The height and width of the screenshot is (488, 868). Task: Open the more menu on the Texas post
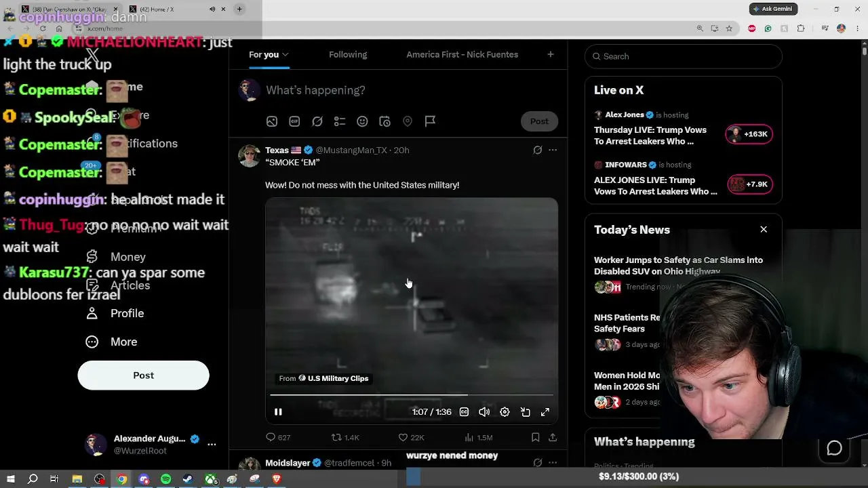[553, 150]
